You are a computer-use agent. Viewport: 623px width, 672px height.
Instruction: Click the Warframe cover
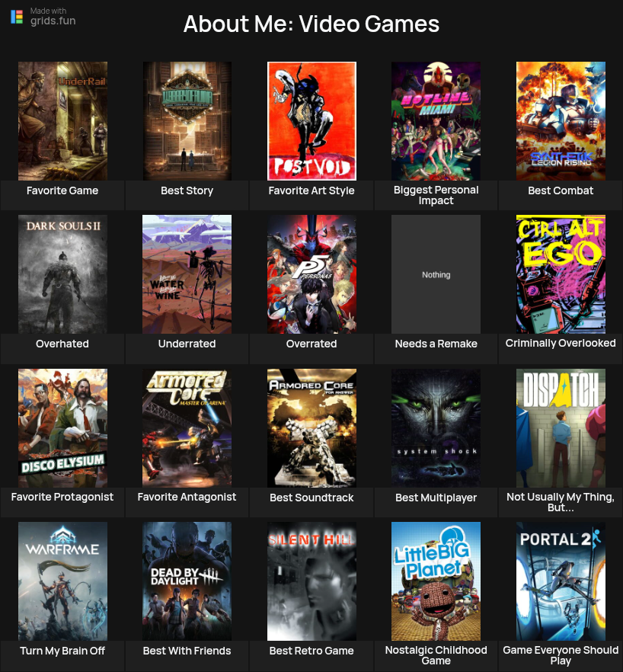point(62,581)
